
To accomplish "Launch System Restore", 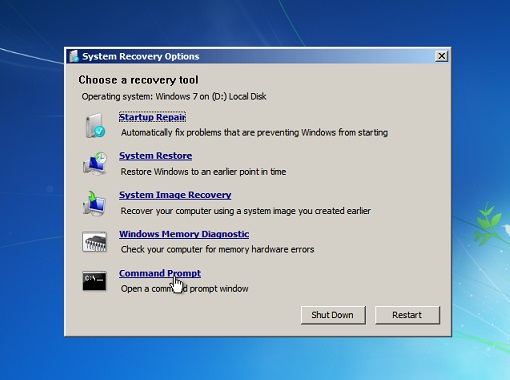I will (x=155, y=156).
